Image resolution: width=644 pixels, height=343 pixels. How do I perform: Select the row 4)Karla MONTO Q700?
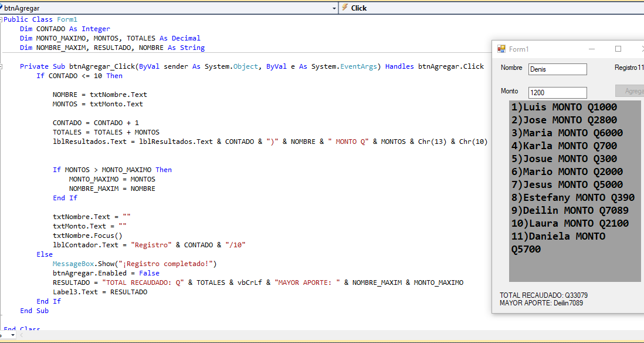point(564,146)
